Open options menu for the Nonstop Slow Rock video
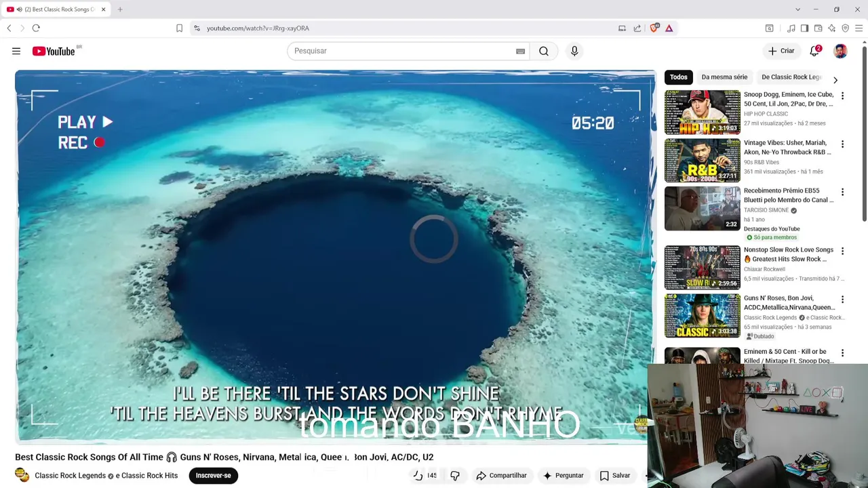The width and height of the screenshot is (868, 488). (842, 251)
